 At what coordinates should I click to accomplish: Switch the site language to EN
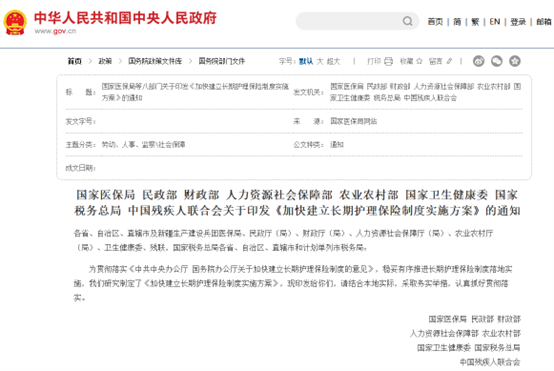point(495,22)
